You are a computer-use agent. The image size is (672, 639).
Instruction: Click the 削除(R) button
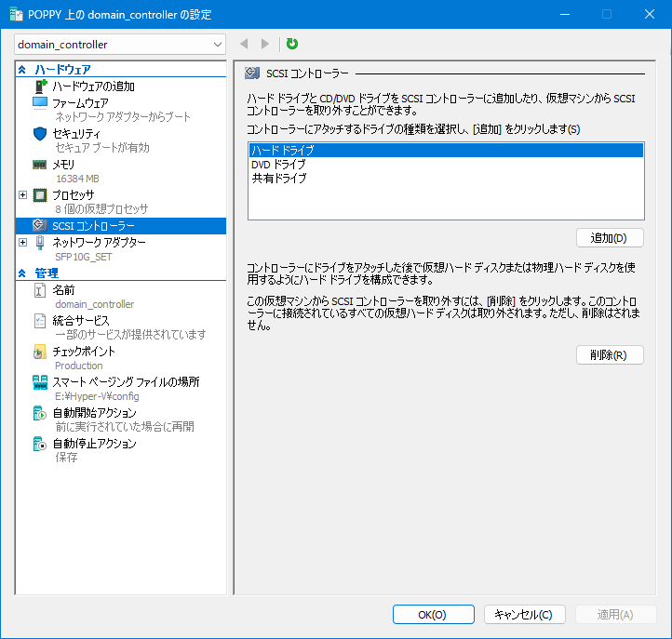point(610,355)
